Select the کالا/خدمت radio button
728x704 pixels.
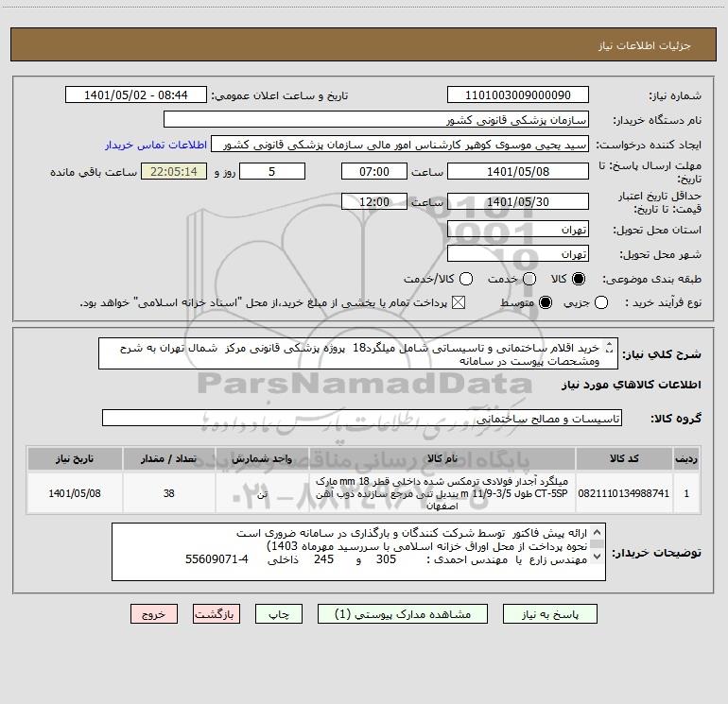pos(466,279)
